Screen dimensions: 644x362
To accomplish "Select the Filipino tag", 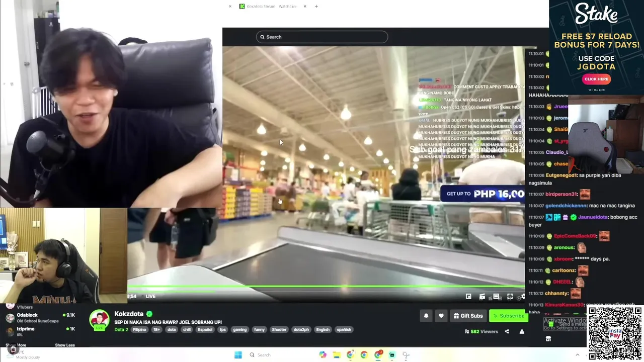I will 139,330.
